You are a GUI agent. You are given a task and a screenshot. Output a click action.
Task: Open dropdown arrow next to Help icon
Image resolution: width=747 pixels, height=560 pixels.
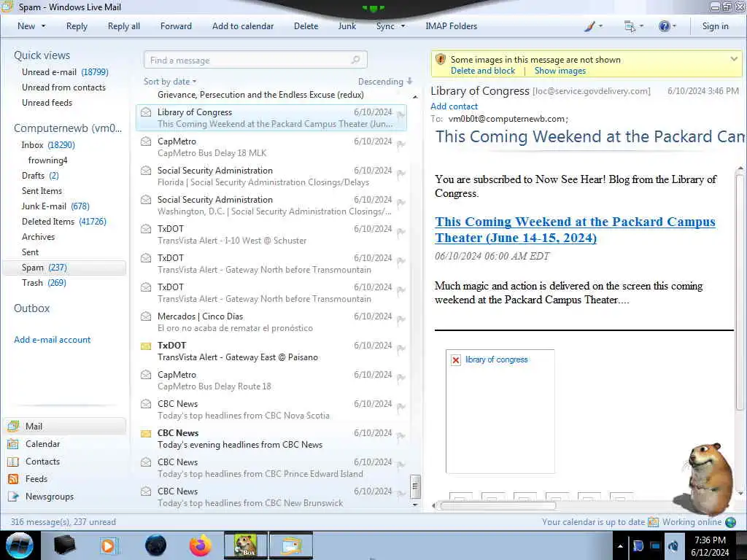coord(674,27)
